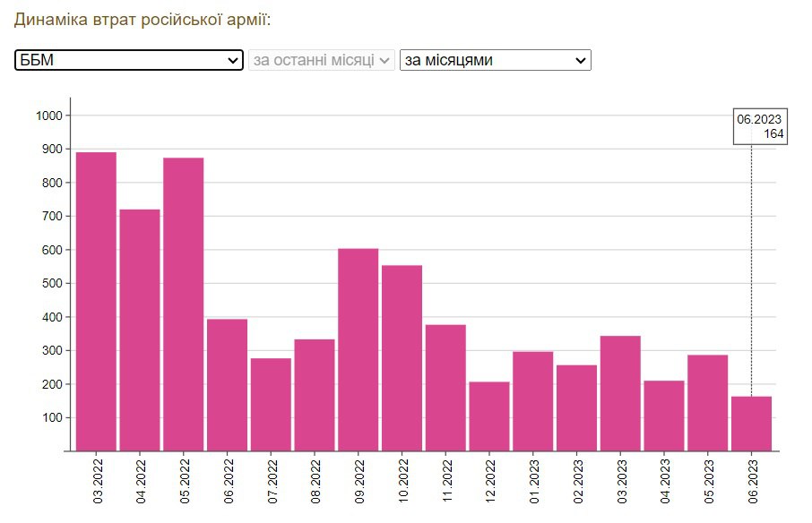Select the 01.2023 bar in the chart
Viewport: 812px width, 523px height.
pos(533,401)
